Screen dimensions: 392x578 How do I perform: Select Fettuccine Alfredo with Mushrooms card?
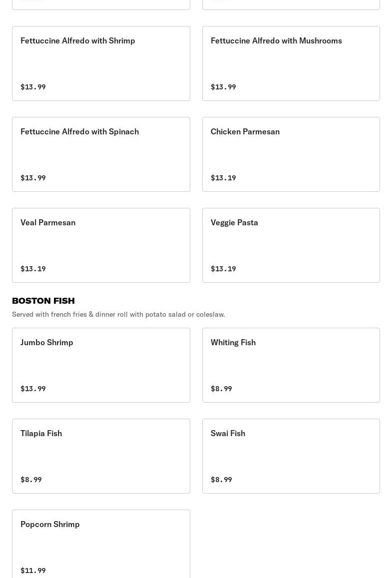click(x=291, y=63)
